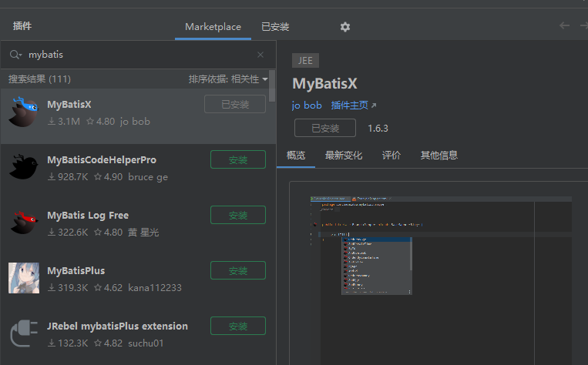Click the 3.1M downloads count
Viewport: 588px width, 365px height.
[64, 122]
